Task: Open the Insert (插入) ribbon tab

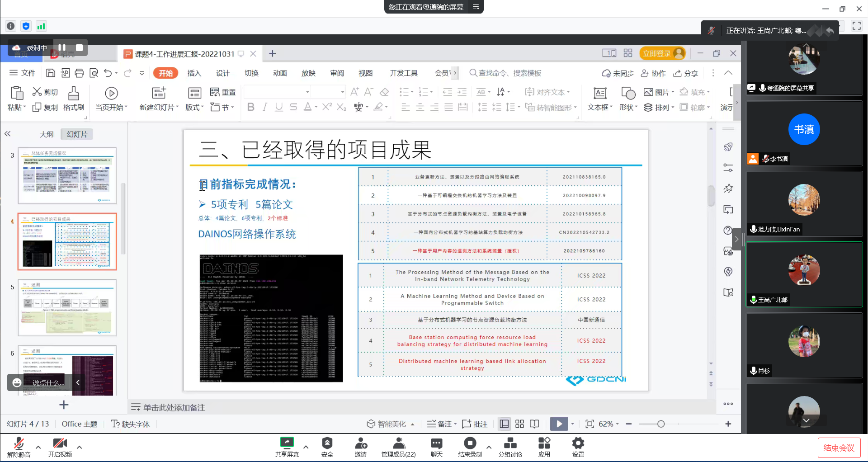Action: tap(194, 73)
